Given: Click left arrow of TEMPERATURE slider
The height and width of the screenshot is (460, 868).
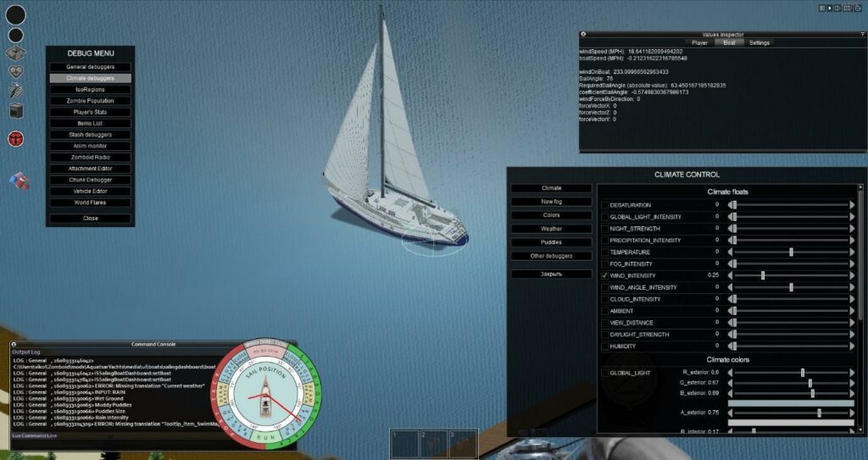Looking at the screenshot, I should pos(730,252).
